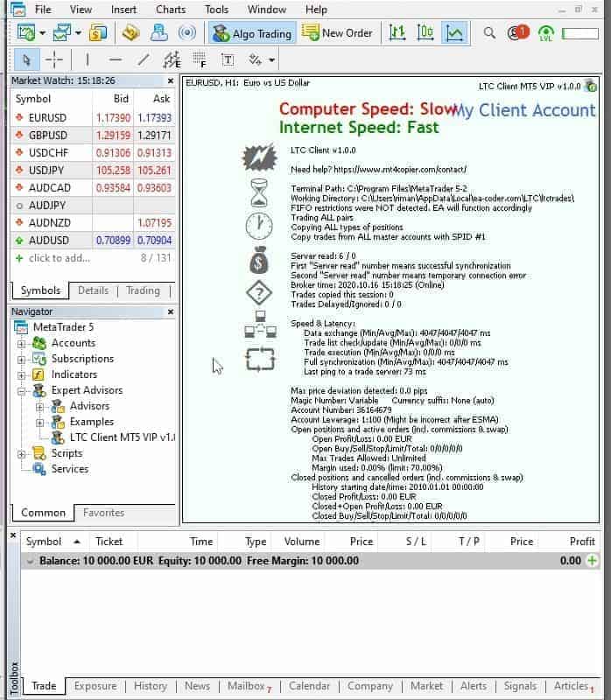Open the Tools menu
This screenshot has width=611, height=700.
[x=216, y=10]
